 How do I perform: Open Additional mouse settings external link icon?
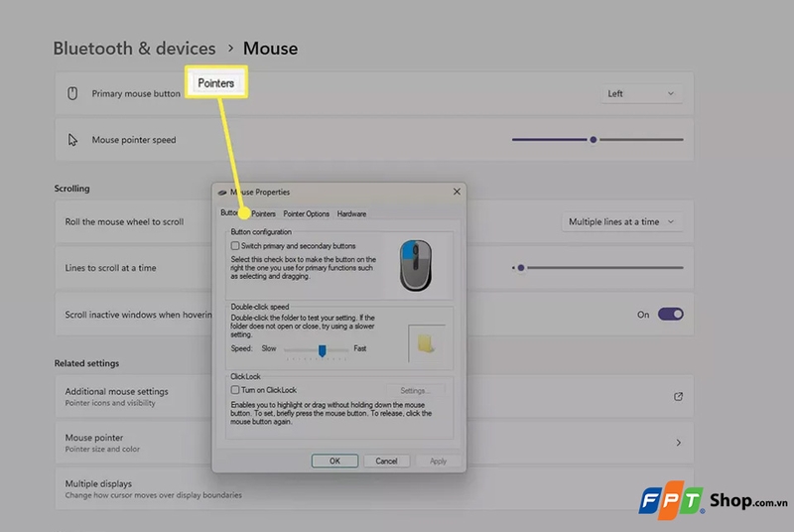click(x=678, y=396)
